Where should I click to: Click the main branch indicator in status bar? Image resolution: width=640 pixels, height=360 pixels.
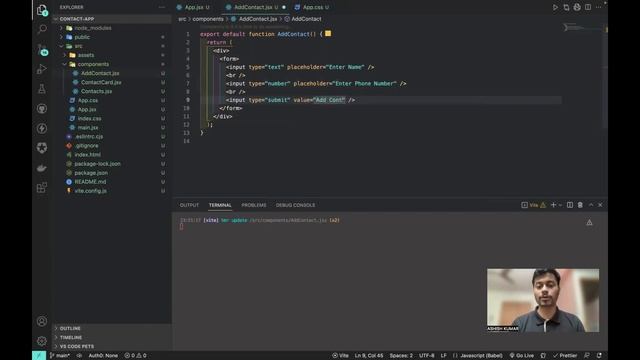pyautogui.click(x=60, y=356)
